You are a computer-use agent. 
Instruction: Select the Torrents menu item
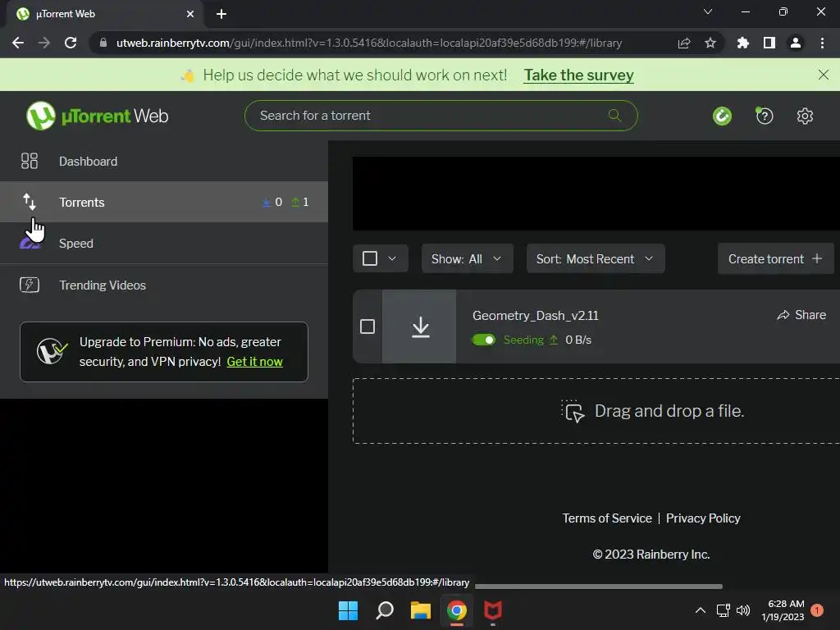click(x=164, y=202)
